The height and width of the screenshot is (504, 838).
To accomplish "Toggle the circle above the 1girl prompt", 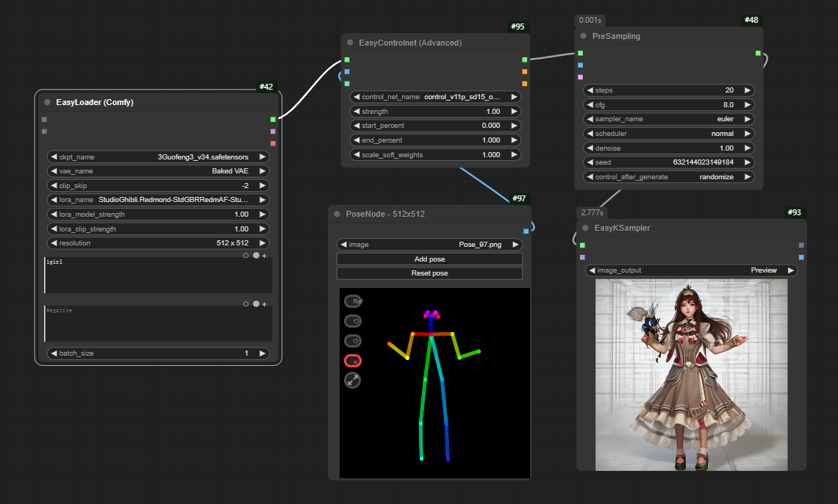I will (x=246, y=256).
